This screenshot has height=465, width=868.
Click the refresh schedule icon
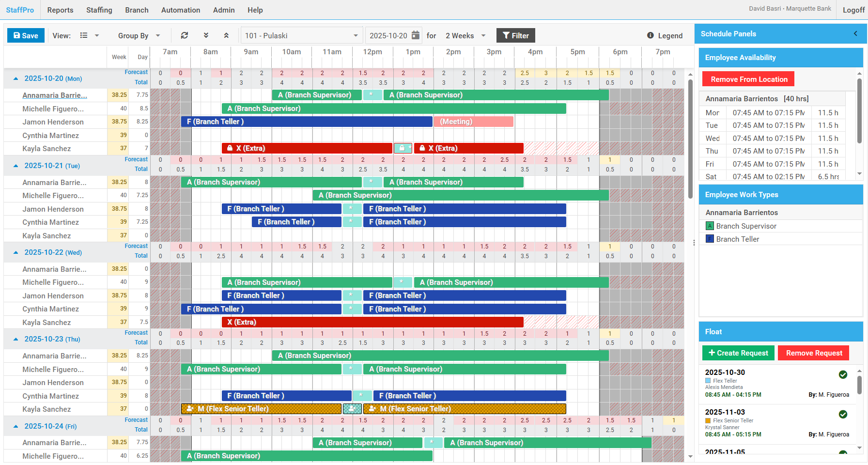tap(185, 35)
